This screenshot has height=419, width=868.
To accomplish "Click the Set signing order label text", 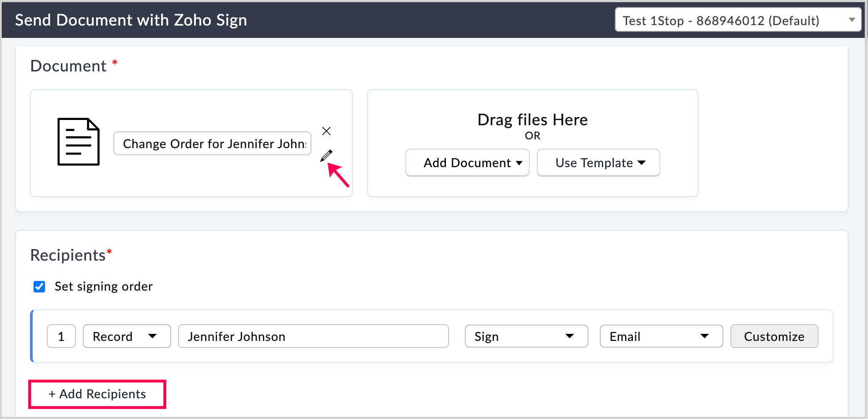I will [x=104, y=287].
